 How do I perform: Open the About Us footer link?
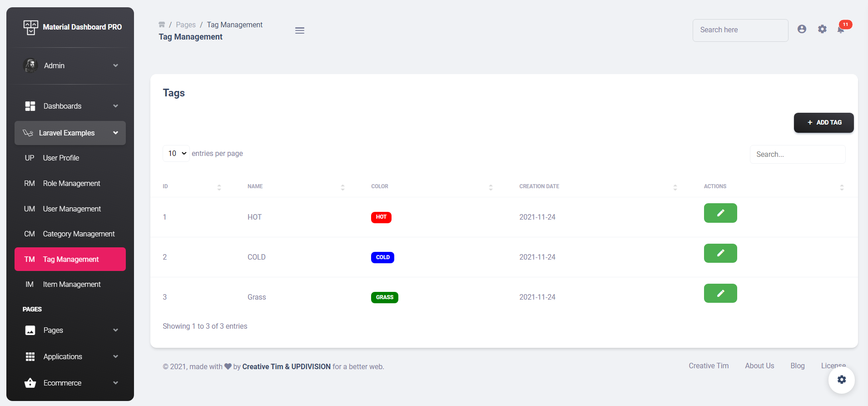(759, 366)
